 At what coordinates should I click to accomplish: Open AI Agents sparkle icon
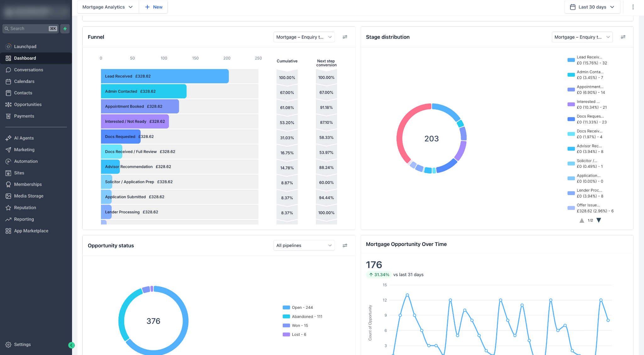8,138
